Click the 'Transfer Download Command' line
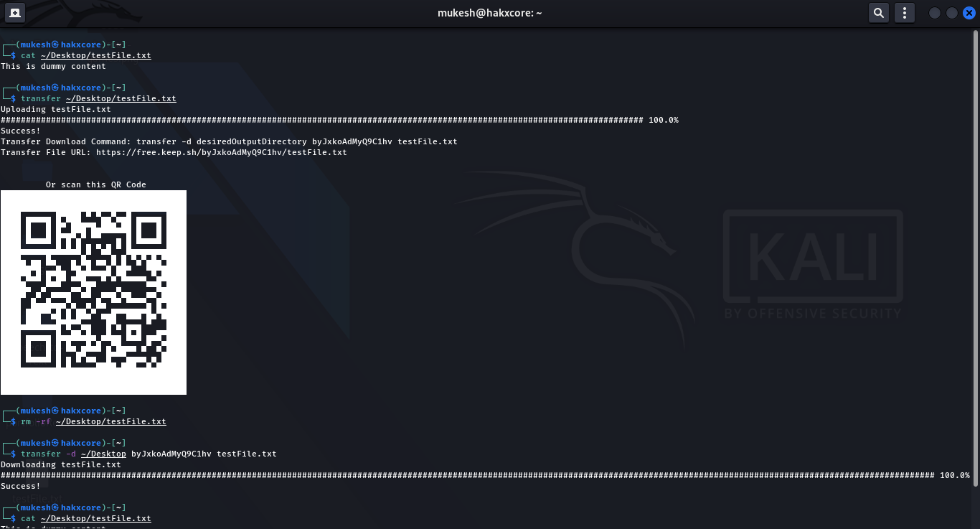 point(229,141)
